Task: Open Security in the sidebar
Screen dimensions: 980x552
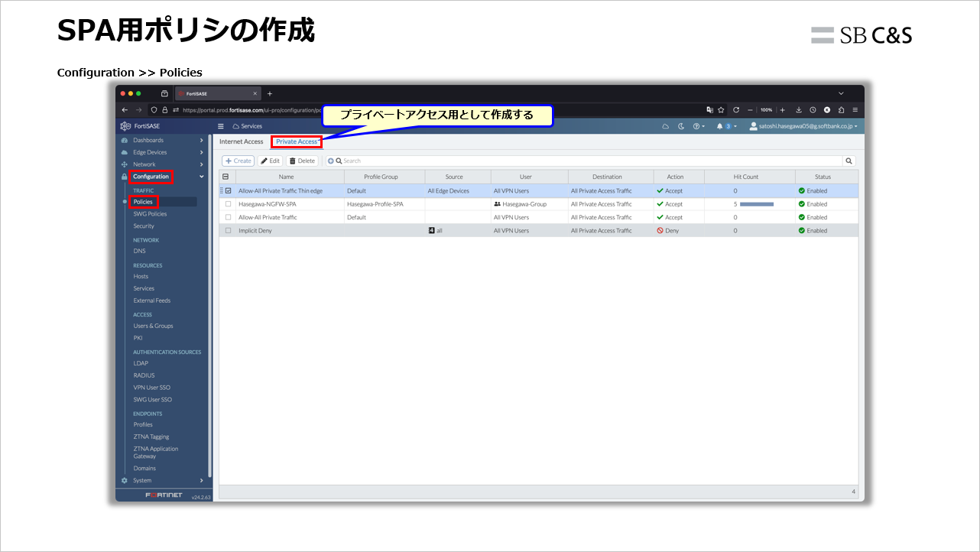Action: [x=144, y=226]
